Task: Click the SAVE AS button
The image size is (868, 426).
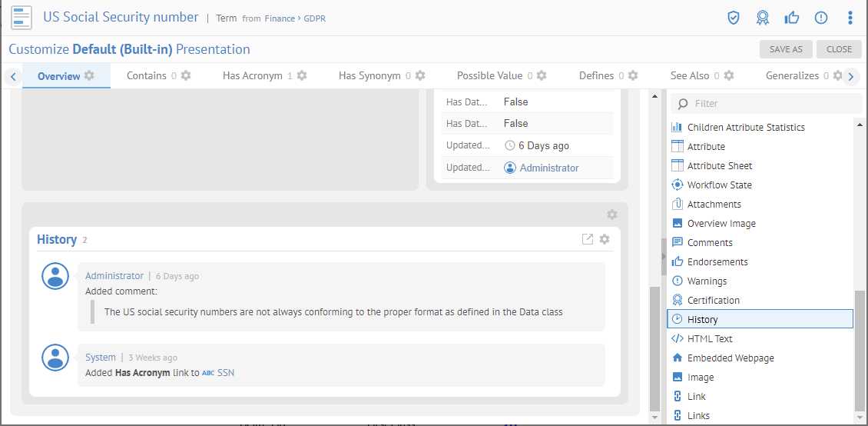Action: point(786,49)
